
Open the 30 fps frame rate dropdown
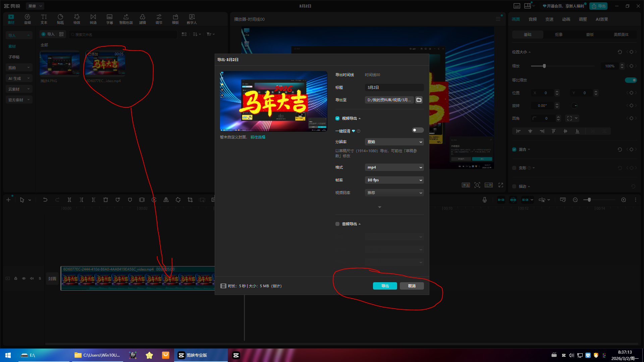pyautogui.click(x=394, y=180)
